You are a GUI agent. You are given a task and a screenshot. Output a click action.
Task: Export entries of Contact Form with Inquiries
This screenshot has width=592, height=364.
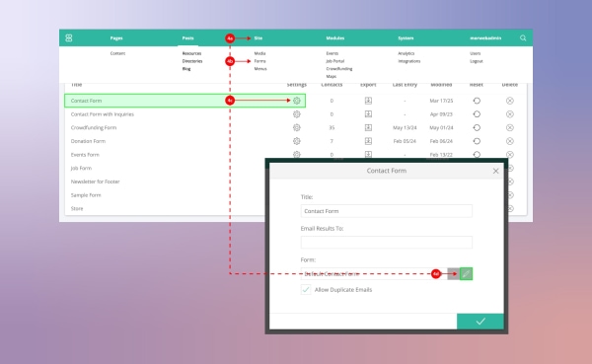coord(368,114)
